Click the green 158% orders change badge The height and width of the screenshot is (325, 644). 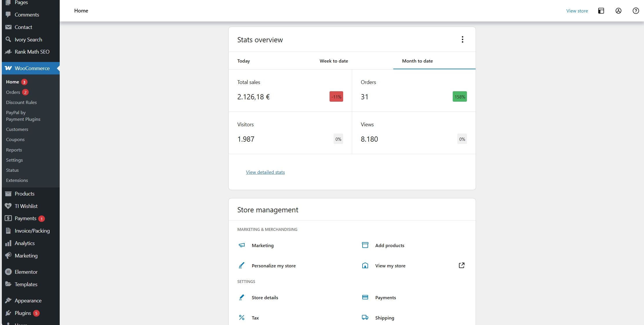tap(460, 97)
